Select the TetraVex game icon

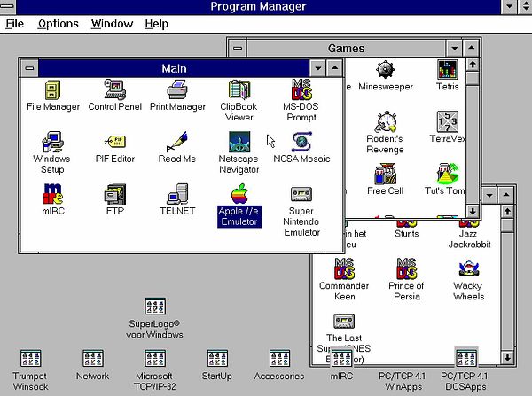point(447,121)
